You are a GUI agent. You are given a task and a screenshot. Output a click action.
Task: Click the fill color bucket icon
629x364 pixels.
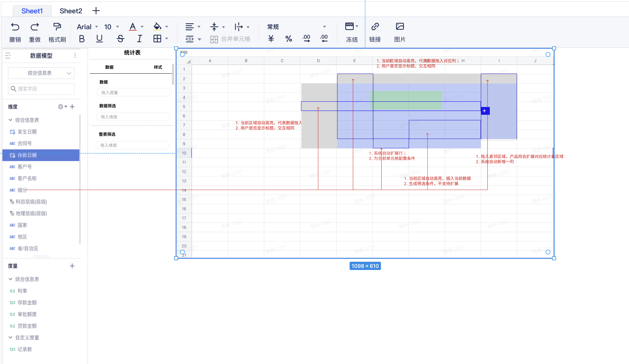click(x=157, y=26)
